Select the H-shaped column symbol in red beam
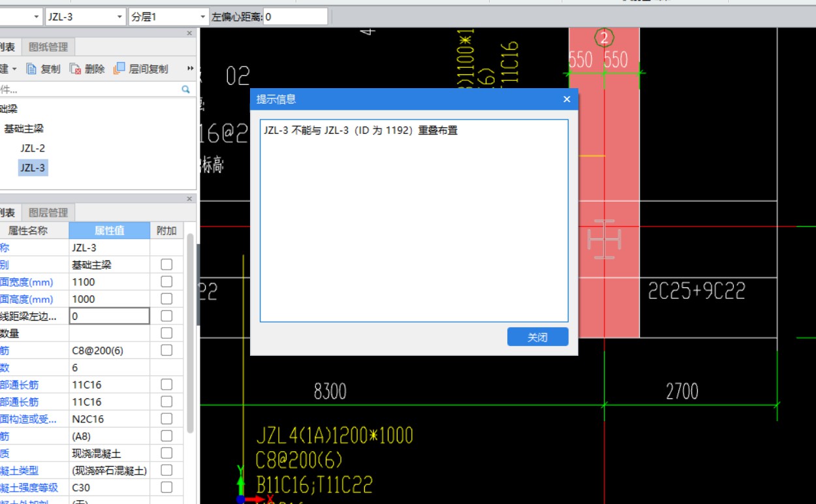Viewport: 816px width, 504px height. click(604, 239)
